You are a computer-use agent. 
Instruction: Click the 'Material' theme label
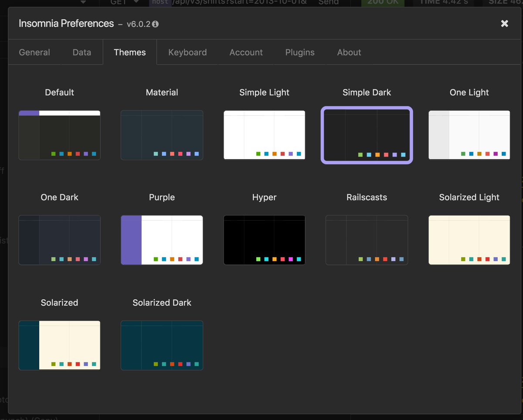[162, 92]
